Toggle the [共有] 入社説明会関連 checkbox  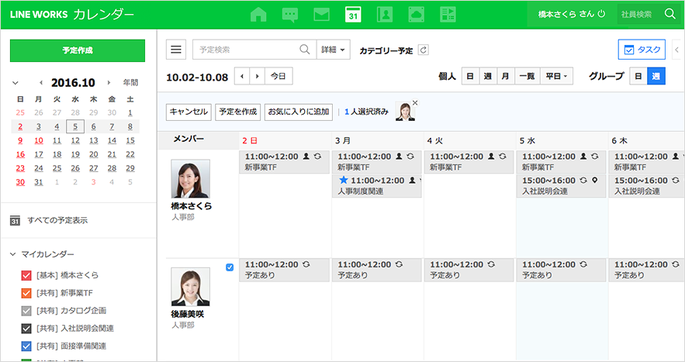[x=26, y=328]
